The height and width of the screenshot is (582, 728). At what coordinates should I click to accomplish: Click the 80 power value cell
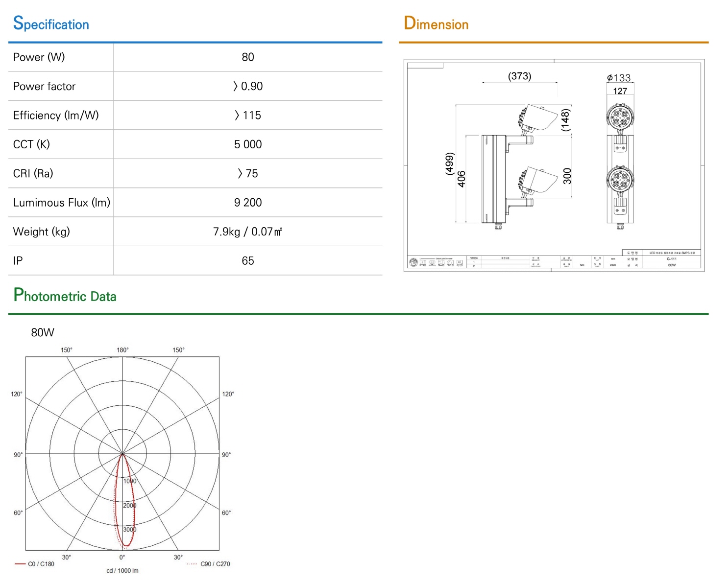click(x=248, y=57)
